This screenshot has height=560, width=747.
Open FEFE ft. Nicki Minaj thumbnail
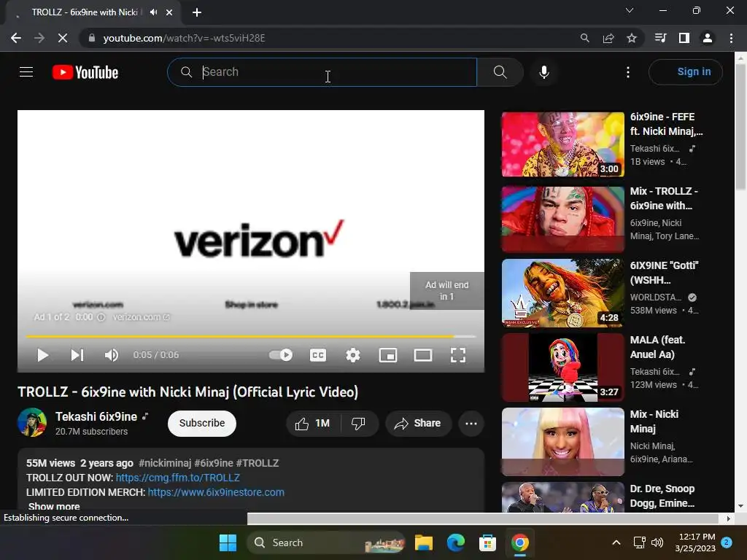[x=562, y=144]
